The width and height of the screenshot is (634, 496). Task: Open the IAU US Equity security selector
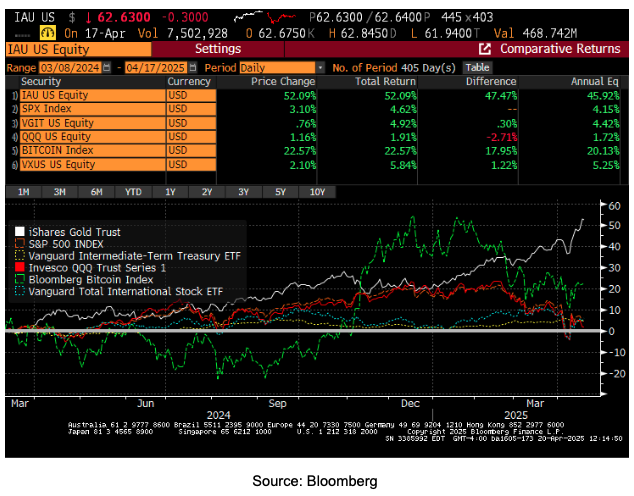pos(79,49)
